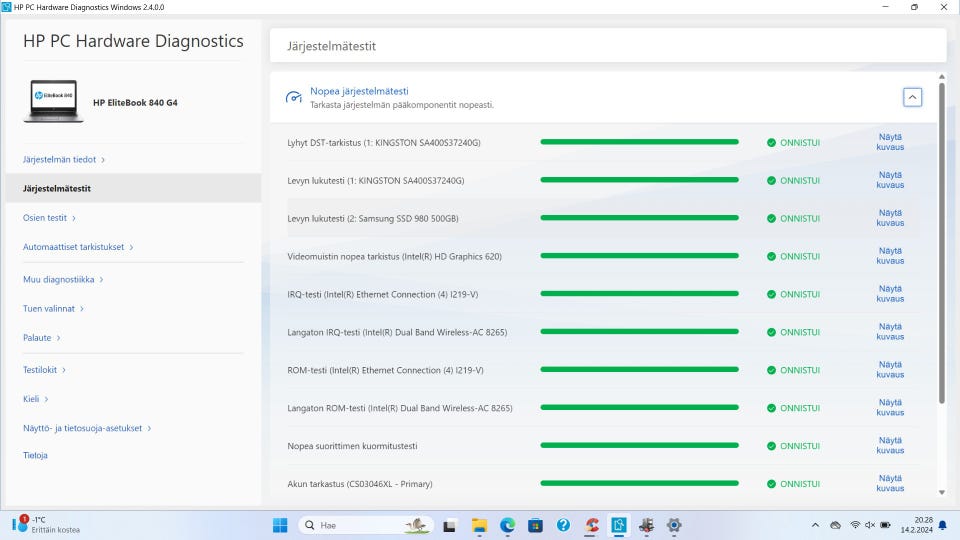Launch Microsoft Edge from taskbar
The width and height of the screenshot is (960, 540).
[508, 525]
